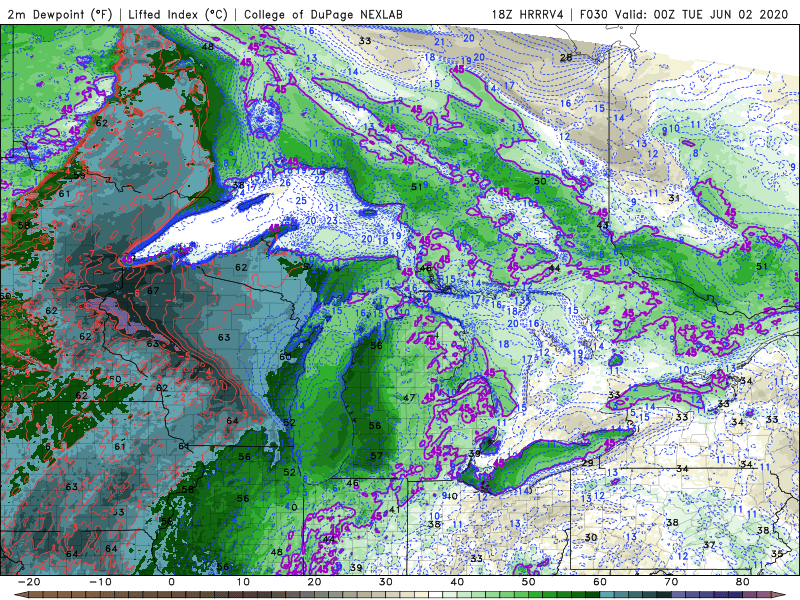Click the black dewpoint value 43 on the map

coord(603,225)
